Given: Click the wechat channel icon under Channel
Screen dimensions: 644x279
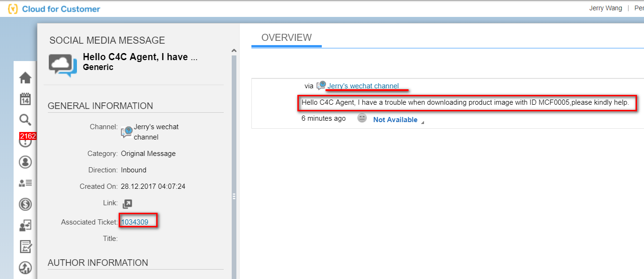Looking at the screenshot, I should click(127, 132).
